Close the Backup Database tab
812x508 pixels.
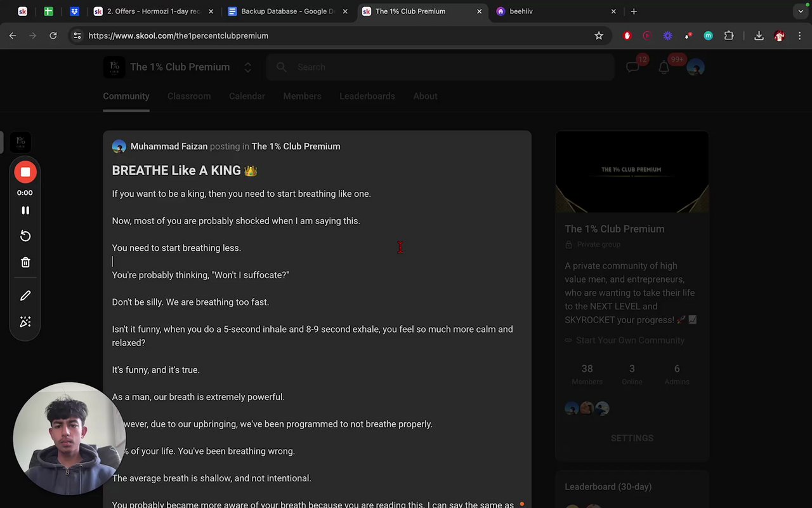click(x=345, y=11)
